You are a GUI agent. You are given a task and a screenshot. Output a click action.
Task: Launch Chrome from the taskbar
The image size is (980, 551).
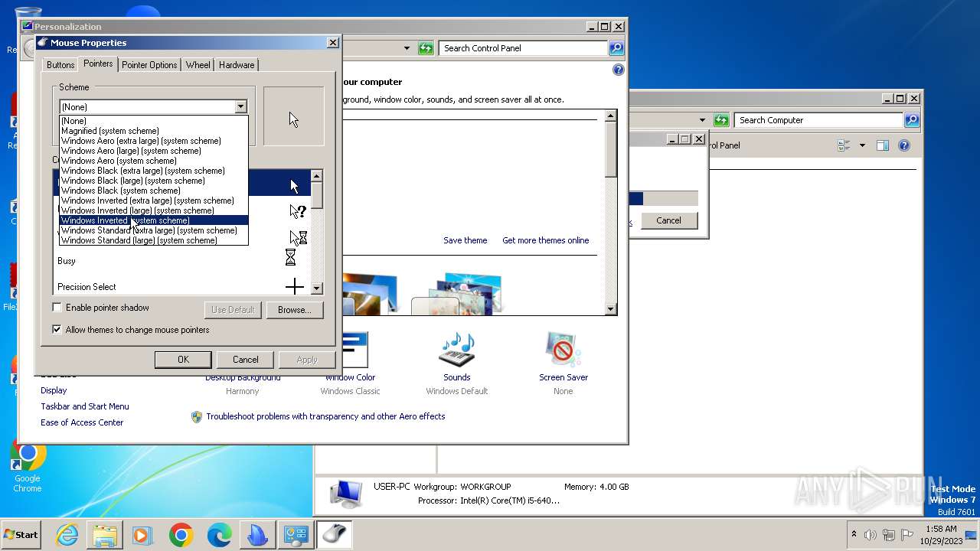pos(181,535)
